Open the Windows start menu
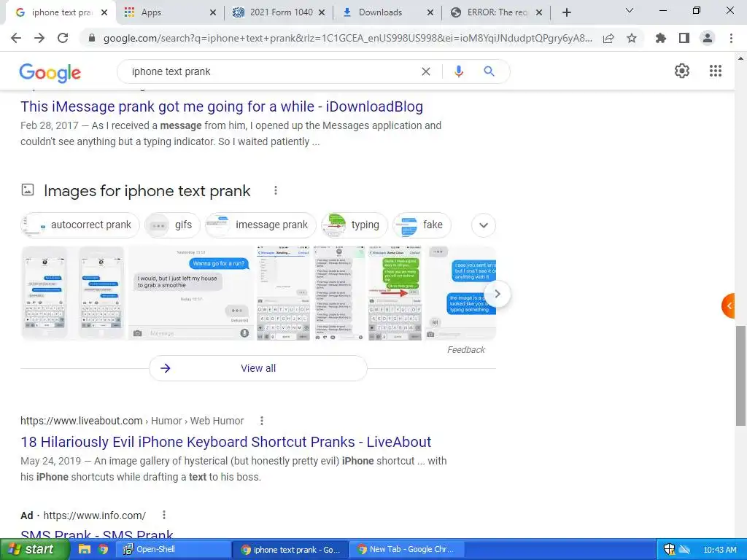Screen dimensions: 747x560 coord(35,550)
